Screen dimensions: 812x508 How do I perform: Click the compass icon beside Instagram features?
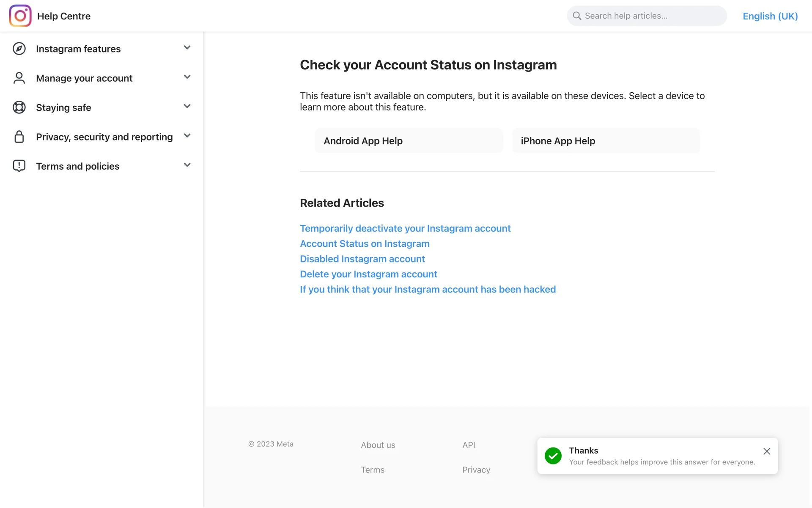click(x=19, y=49)
